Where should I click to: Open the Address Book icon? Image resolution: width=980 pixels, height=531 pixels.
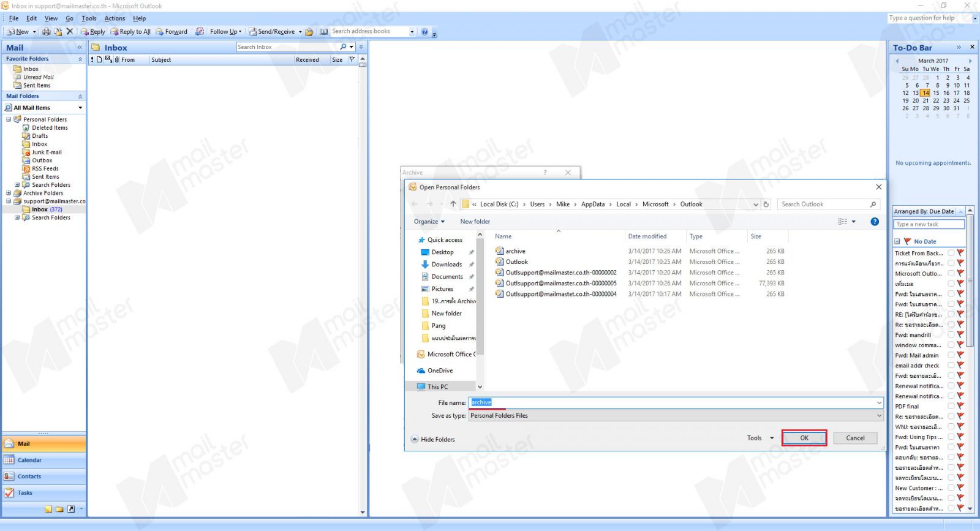point(324,32)
